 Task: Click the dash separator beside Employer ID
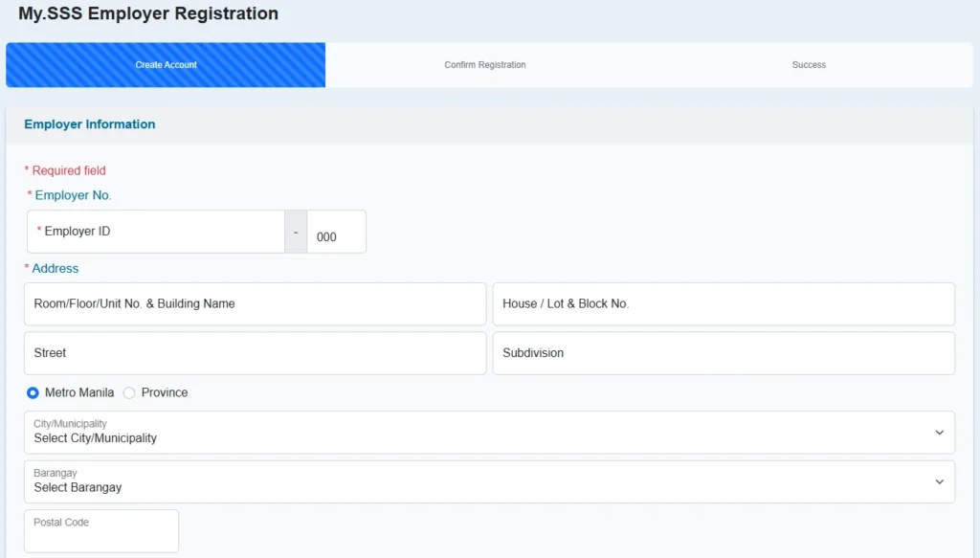(x=296, y=232)
